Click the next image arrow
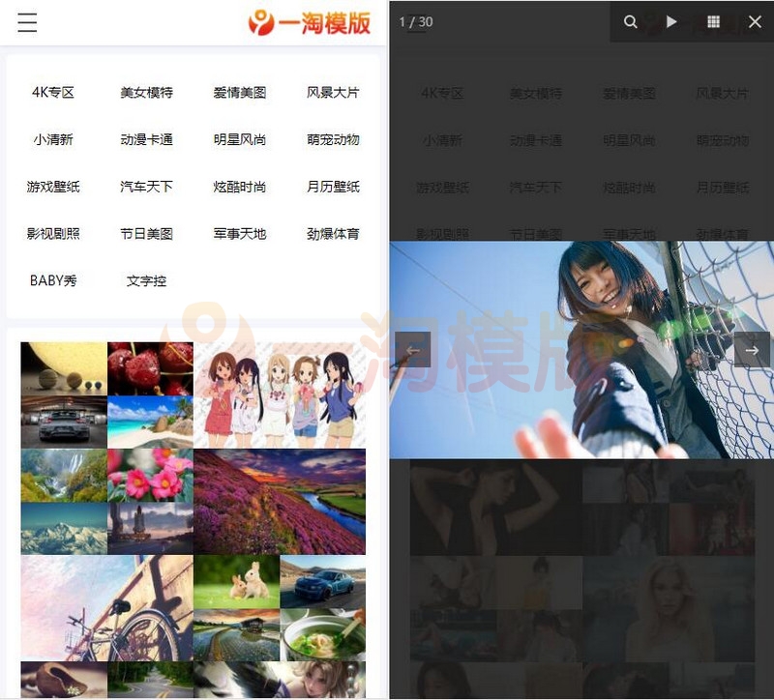 click(750, 350)
